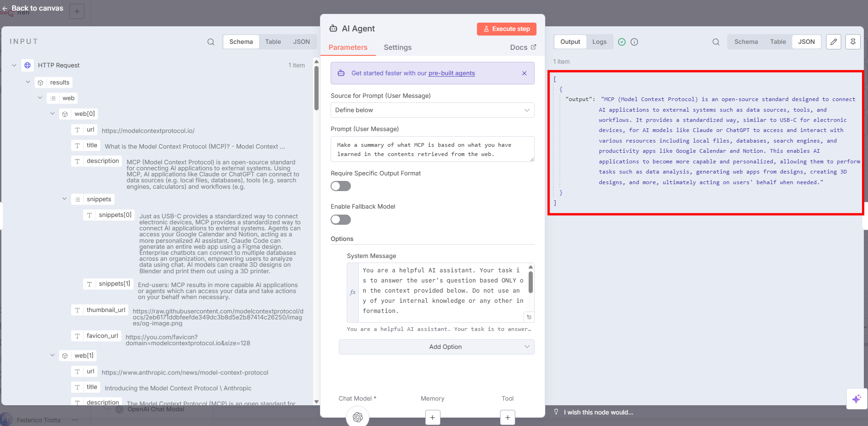The image size is (868, 426).
Task: Click 'I wish this node would...' feedback
Action: [598, 412]
